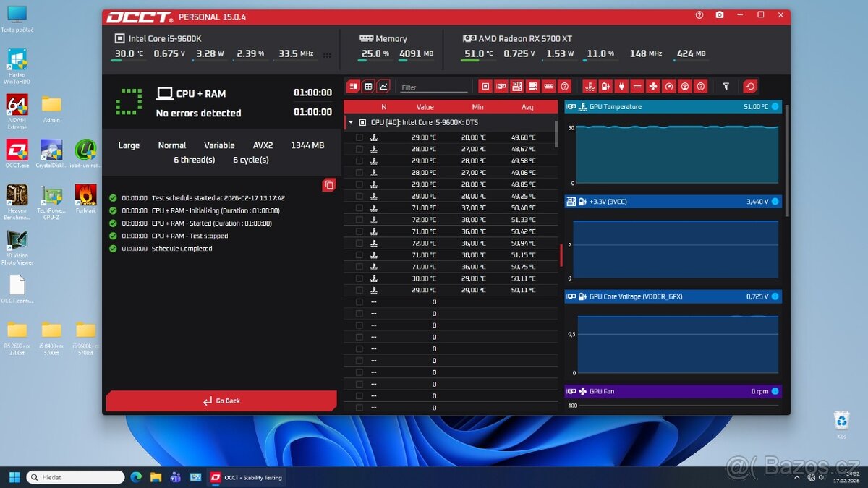This screenshot has height=488, width=868.
Task: Collapse the CPU Intel Core i5-9600K sensor group
Action: tap(351, 121)
